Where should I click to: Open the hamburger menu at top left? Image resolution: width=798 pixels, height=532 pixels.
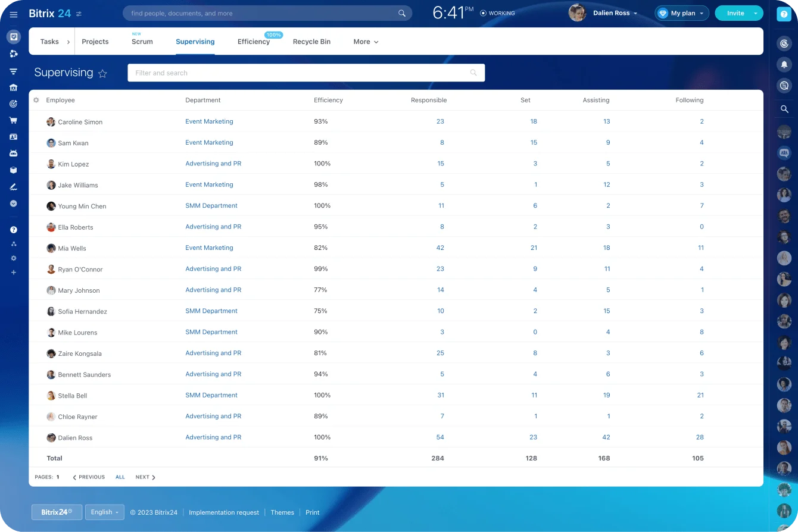point(14,14)
